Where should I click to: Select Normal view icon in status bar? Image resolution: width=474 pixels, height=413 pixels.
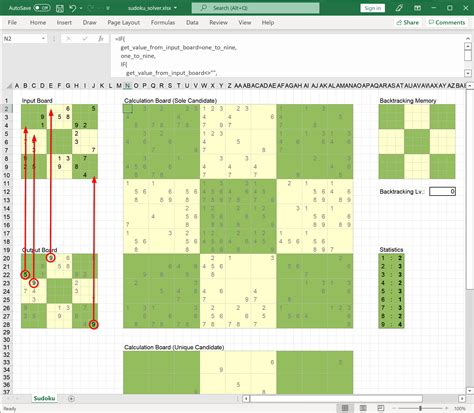(x=345, y=408)
